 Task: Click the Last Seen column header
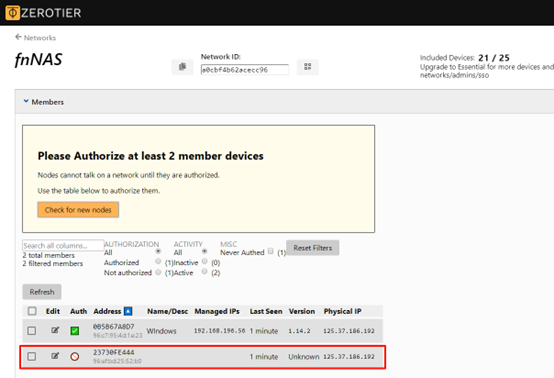[x=266, y=311]
